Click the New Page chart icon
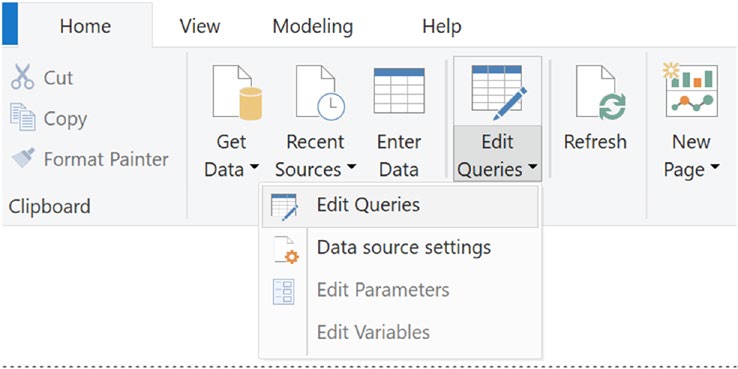 (x=690, y=91)
